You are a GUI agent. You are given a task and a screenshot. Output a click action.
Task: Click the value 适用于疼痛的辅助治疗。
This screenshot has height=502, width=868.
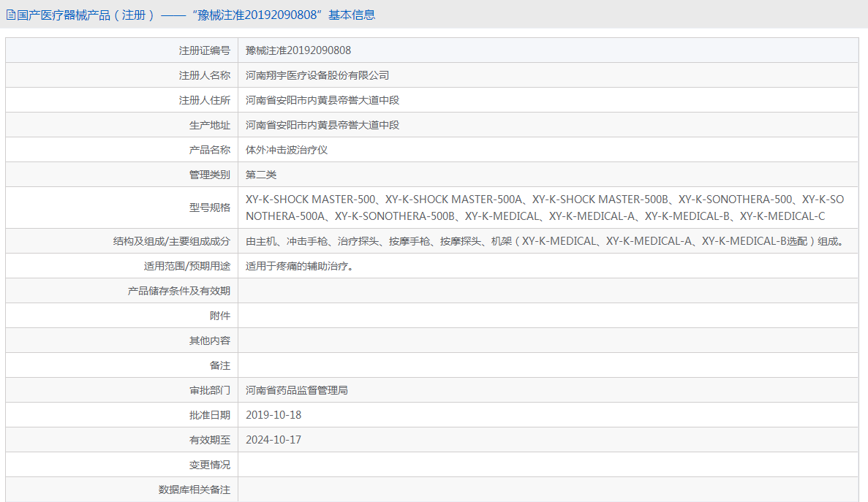click(301, 266)
